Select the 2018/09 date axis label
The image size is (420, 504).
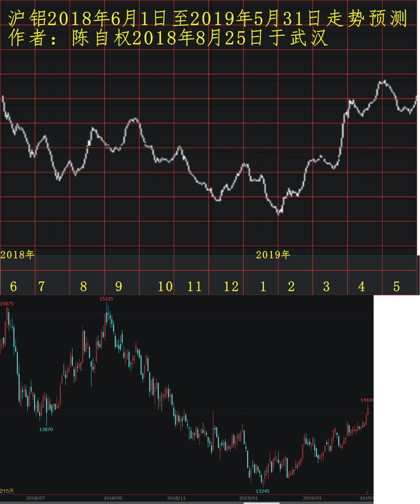(113, 498)
